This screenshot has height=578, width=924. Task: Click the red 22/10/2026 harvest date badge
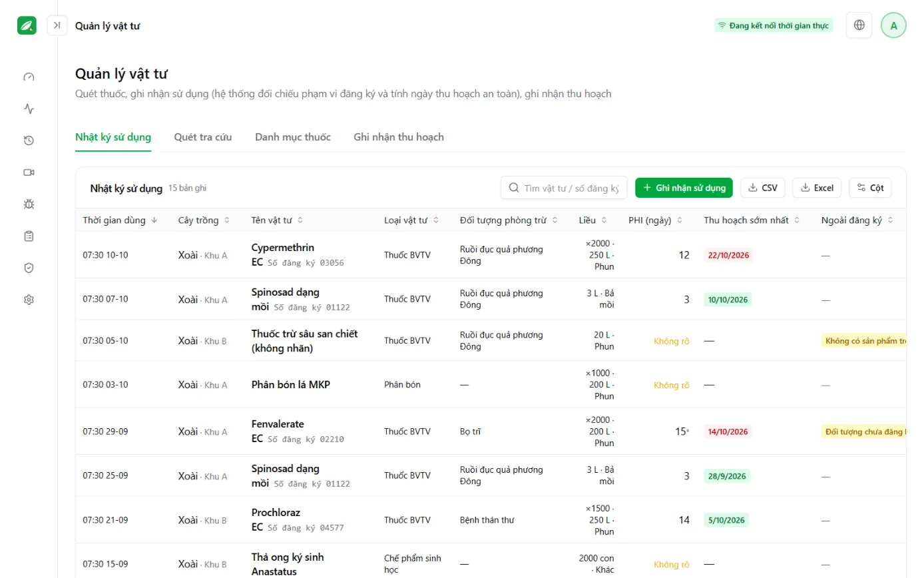tap(728, 255)
